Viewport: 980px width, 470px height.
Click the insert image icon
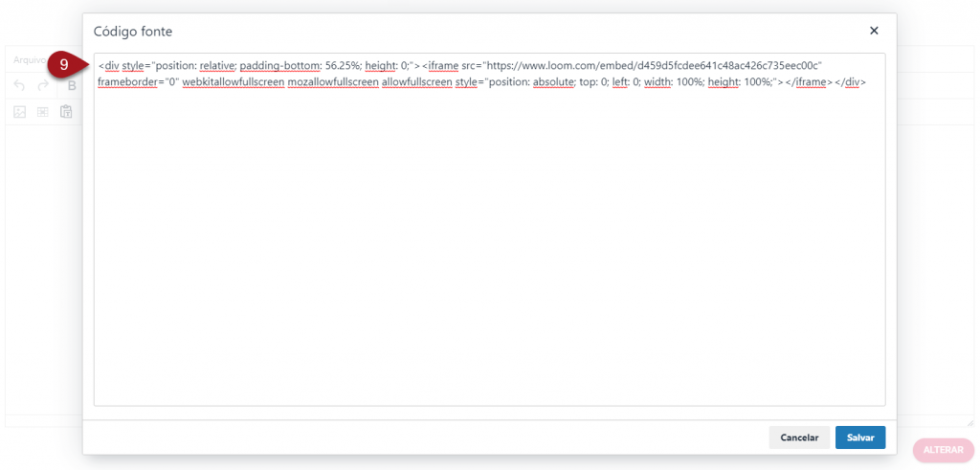[x=20, y=112]
